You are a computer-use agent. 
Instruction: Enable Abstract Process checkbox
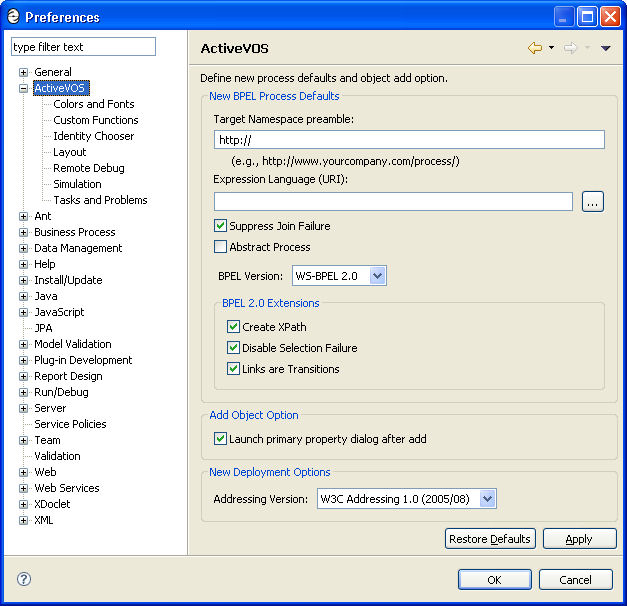click(x=220, y=247)
